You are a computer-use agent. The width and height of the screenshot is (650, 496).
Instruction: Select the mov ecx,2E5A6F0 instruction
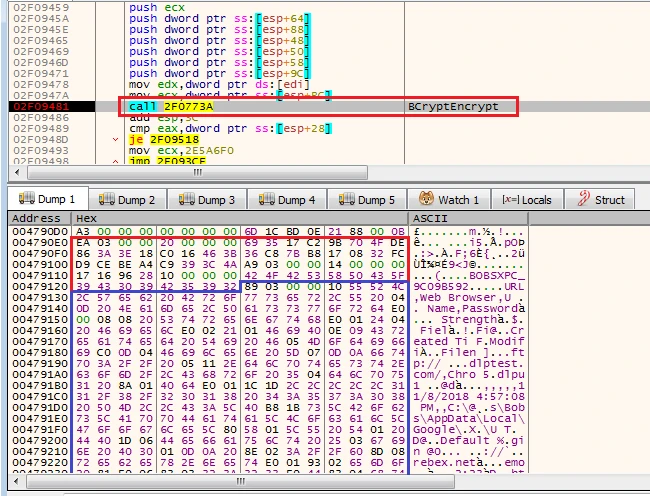pyautogui.click(x=181, y=150)
